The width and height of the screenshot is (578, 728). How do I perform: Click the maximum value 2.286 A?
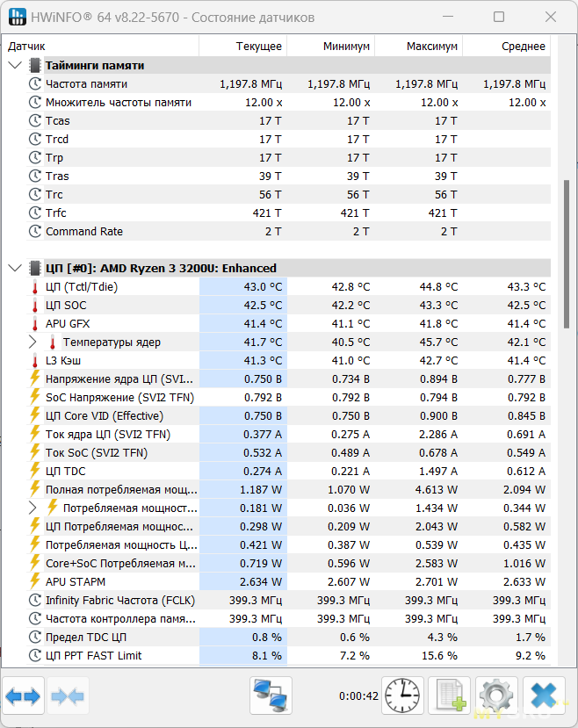tap(438, 434)
